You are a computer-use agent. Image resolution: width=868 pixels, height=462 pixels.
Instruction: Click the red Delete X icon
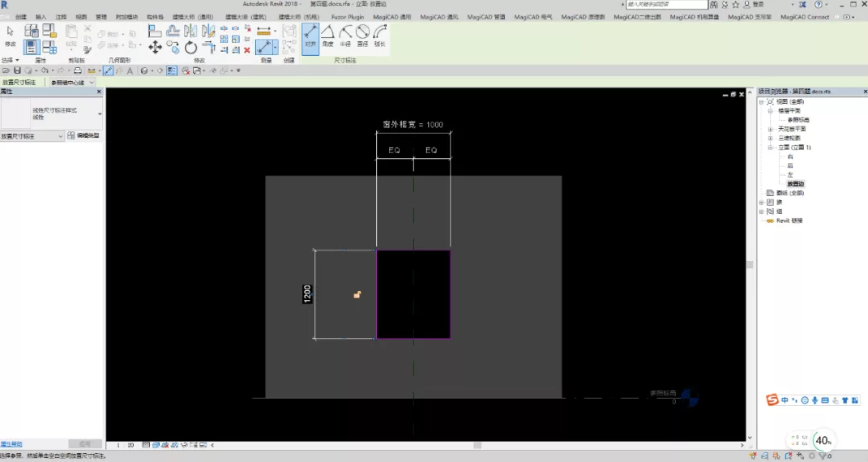[247, 49]
